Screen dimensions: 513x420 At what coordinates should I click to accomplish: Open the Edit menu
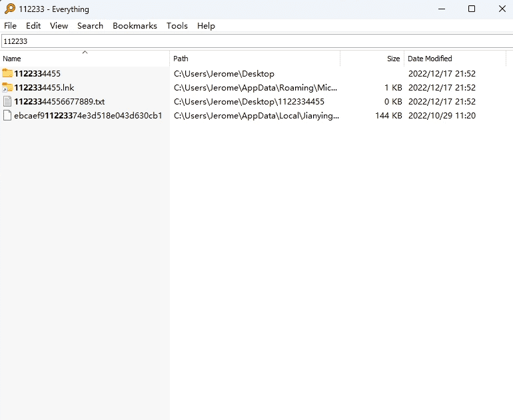(33, 25)
